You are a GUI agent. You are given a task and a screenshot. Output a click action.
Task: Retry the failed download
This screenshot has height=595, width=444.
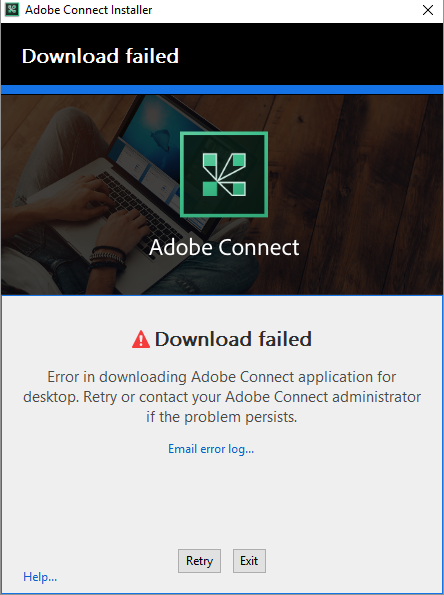[199, 560]
